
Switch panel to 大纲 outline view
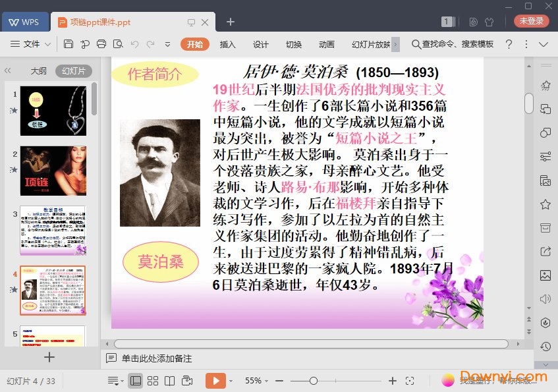[x=38, y=71]
